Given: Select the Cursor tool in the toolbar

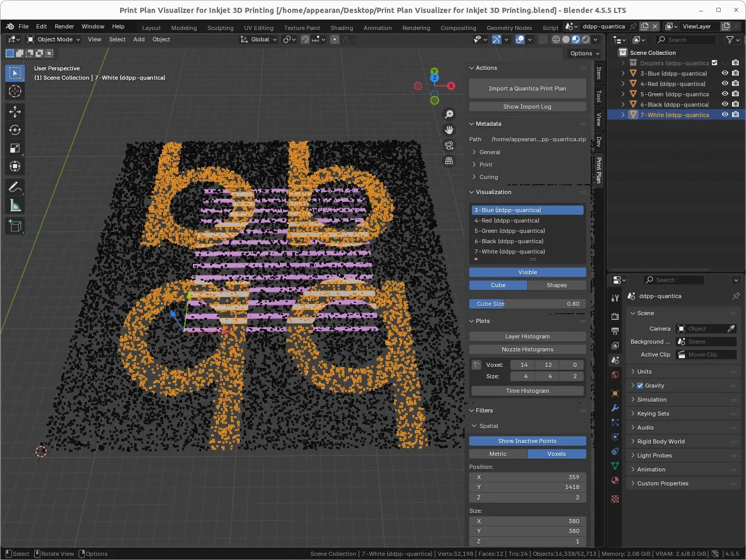Looking at the screenshot, I should 15,92.
